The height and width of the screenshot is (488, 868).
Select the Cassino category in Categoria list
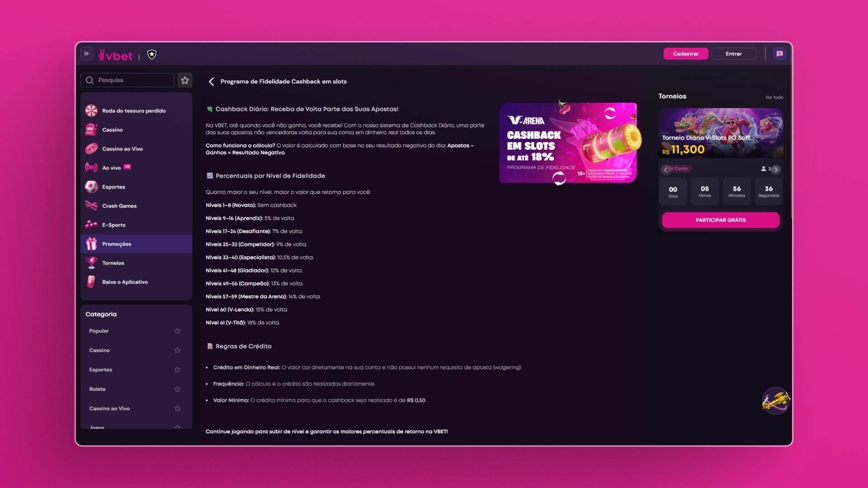click(x=99, y=351)
